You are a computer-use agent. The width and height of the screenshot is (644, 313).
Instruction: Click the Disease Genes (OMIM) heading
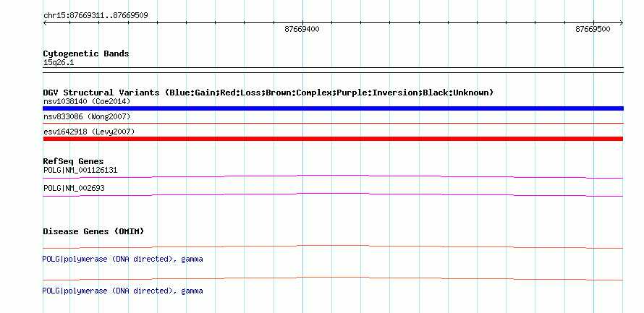[x=93, y=231]
